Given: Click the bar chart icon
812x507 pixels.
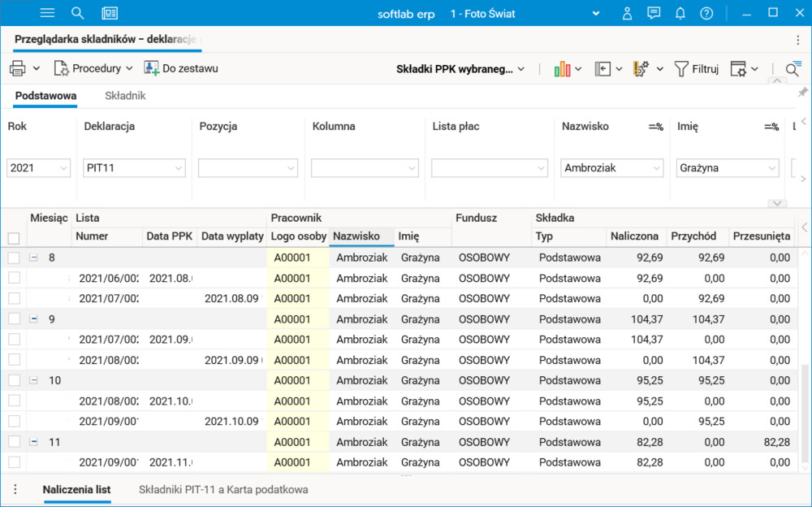Looking at the screenshot, I should tap(562, 68).
